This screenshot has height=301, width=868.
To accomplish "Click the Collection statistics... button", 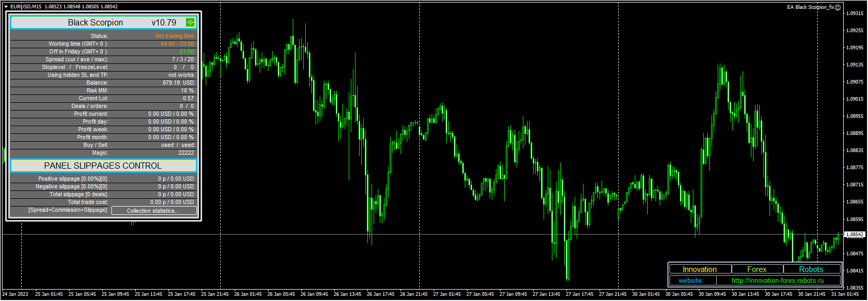I will 154,211.
